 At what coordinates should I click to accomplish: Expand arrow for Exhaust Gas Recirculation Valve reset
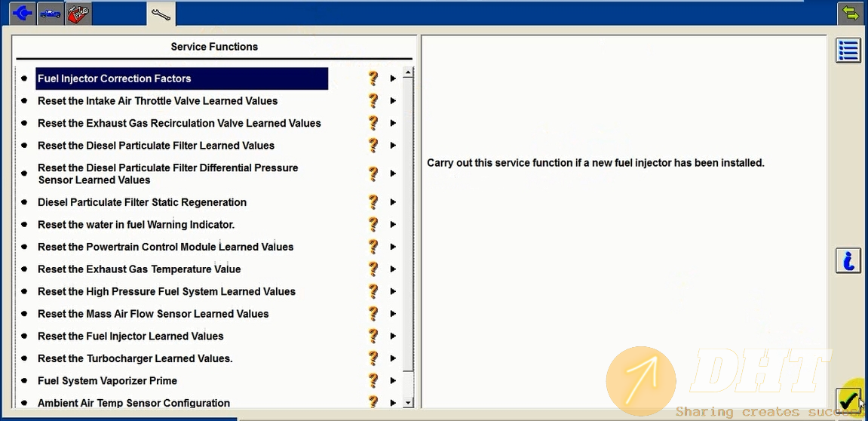[393, 123]
